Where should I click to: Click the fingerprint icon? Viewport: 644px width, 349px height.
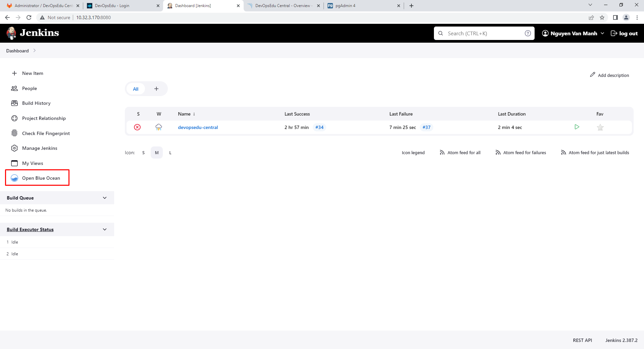click(14, 133)
